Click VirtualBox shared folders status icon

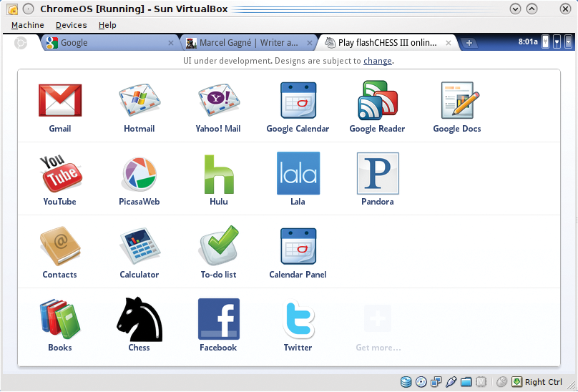466,382
